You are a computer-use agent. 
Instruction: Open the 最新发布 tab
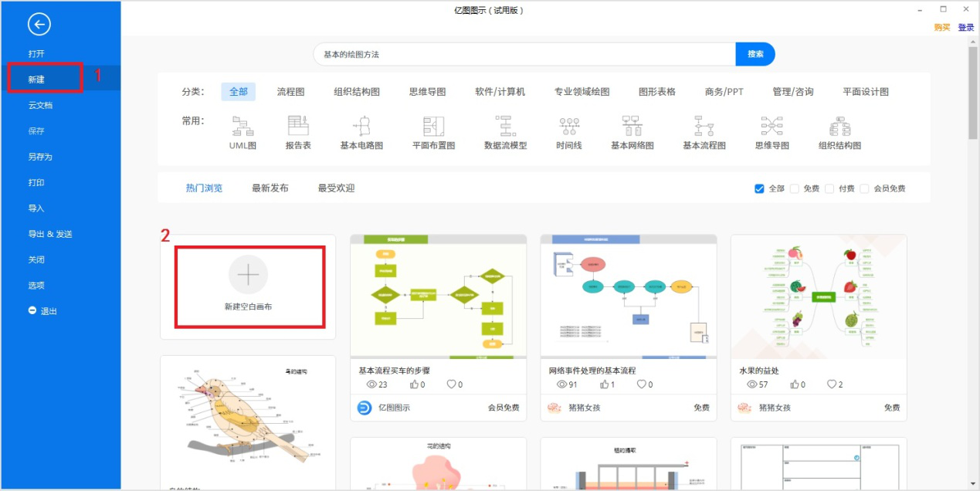pyautogui.click(x=269, y=186)
